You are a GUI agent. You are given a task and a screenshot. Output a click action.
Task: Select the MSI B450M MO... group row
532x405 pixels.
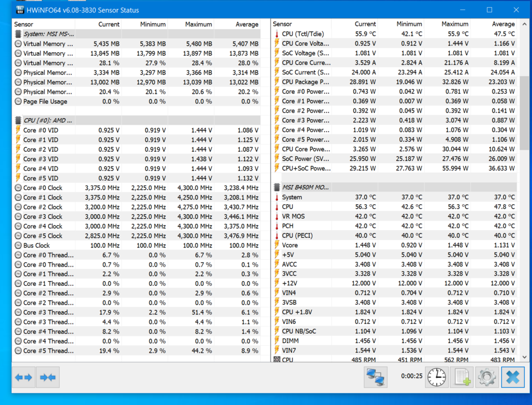click(395, 187)
